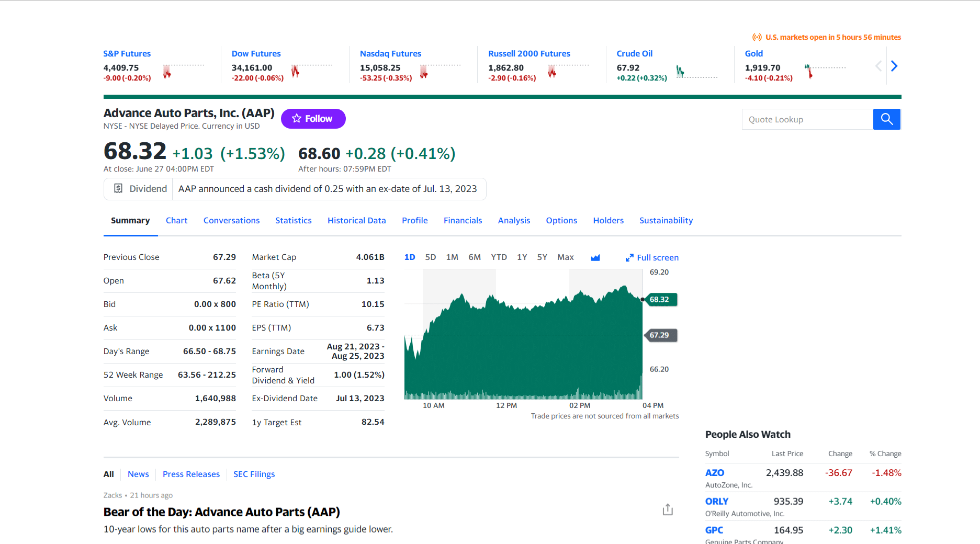This screenshot has height=544, width=980.
Task: Click the Quote Lookup search field
Action: point(807,119)
